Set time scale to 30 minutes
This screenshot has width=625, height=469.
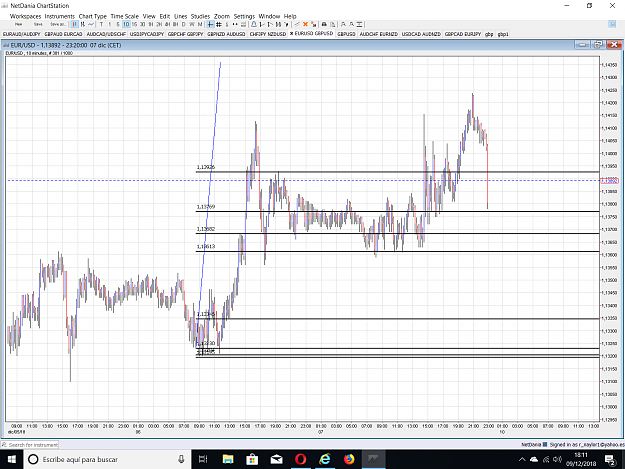pyautogui.click(x=143, y=24)
